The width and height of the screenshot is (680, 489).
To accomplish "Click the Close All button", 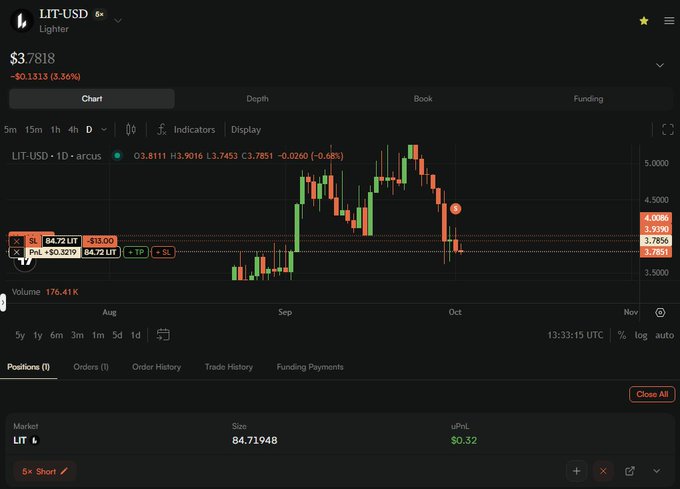I will [x=652, y=394].
